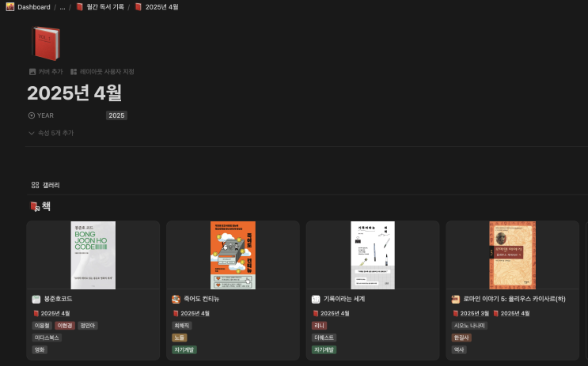Click the orange 한길사 publisher tag

coord(461,338)
